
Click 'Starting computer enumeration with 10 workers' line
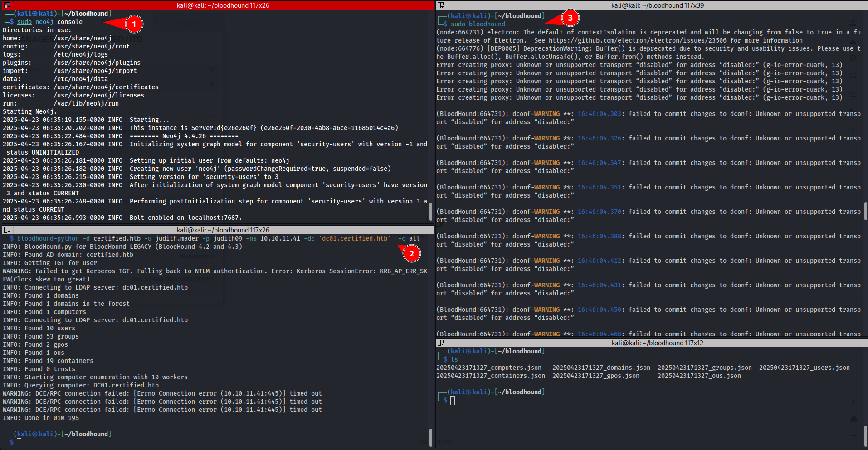(x=95, y=377)
